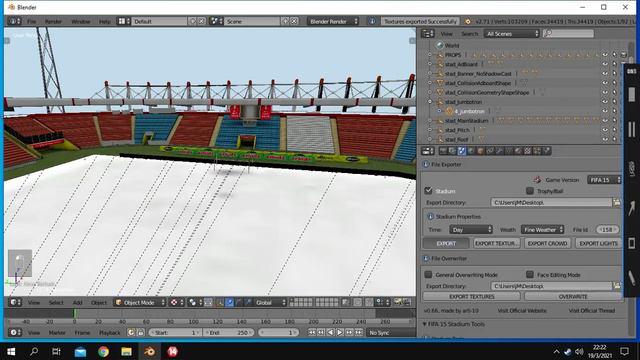This screenshot has height=360, width=640.
Task: Expand the PROPS tree node
Action: pos(429,55)
